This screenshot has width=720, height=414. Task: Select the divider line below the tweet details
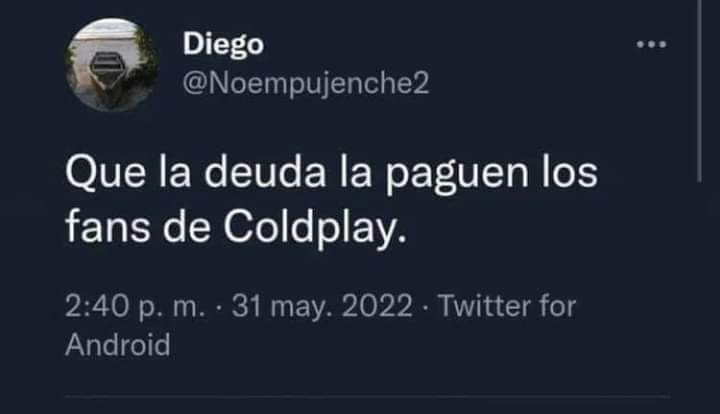pos(367,396)
